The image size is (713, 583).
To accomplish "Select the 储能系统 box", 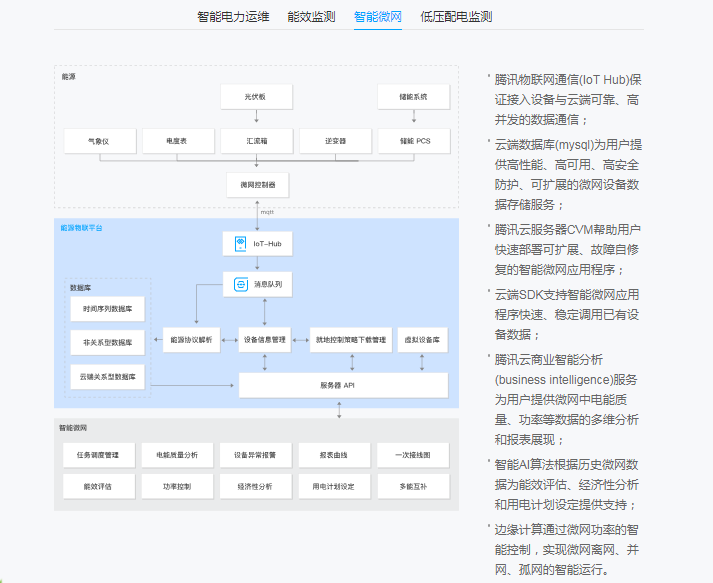I will point(414,96).
